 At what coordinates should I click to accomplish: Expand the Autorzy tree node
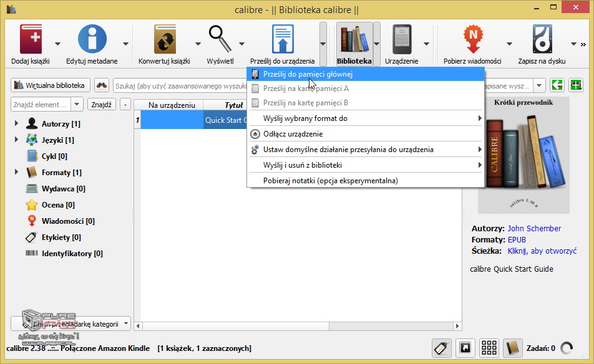pos(16,123)
